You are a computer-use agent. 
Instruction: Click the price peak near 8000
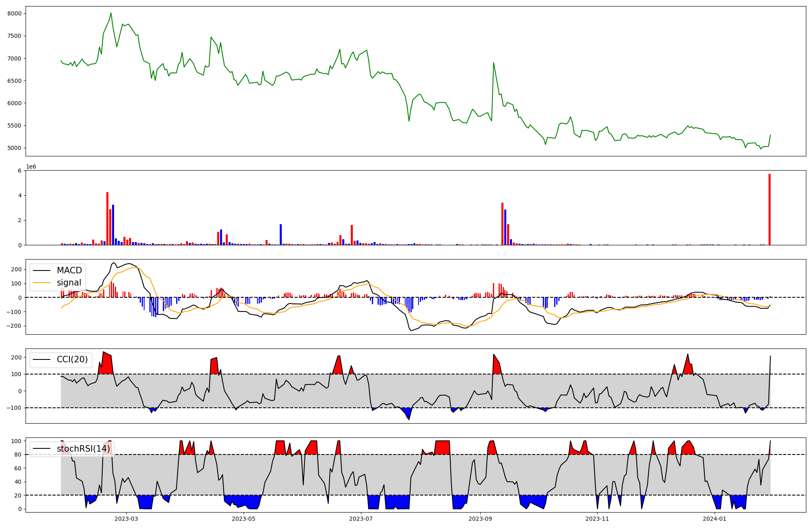pos(111,13)
